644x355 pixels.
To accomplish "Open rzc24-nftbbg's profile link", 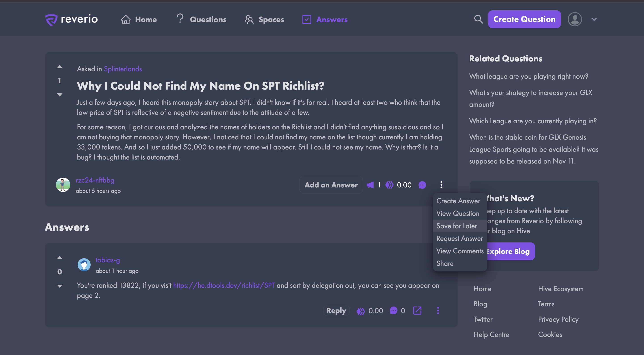I will pyautogui.click(x=95, y=180).
